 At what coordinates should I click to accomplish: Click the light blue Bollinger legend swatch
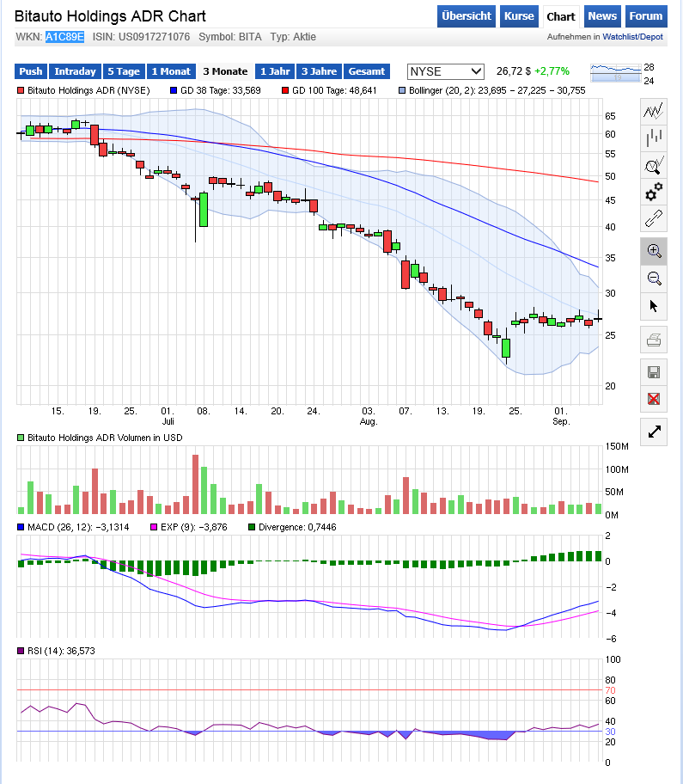coord(402,90)
